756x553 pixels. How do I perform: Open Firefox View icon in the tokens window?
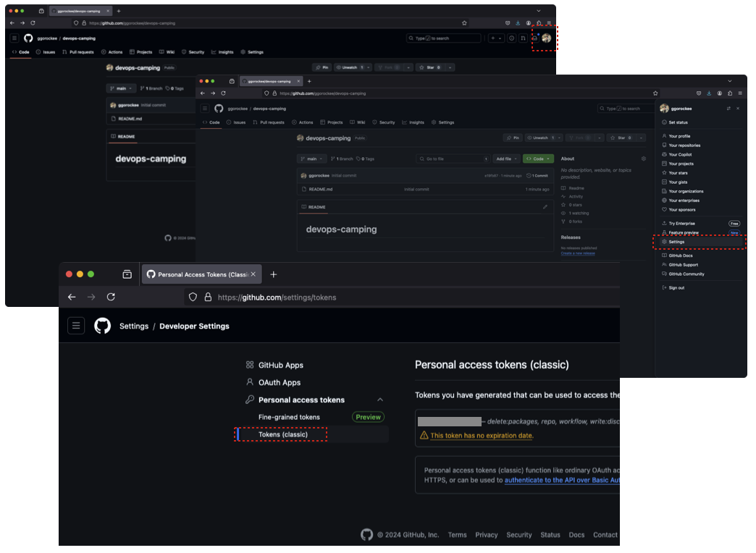pos(127,275)
